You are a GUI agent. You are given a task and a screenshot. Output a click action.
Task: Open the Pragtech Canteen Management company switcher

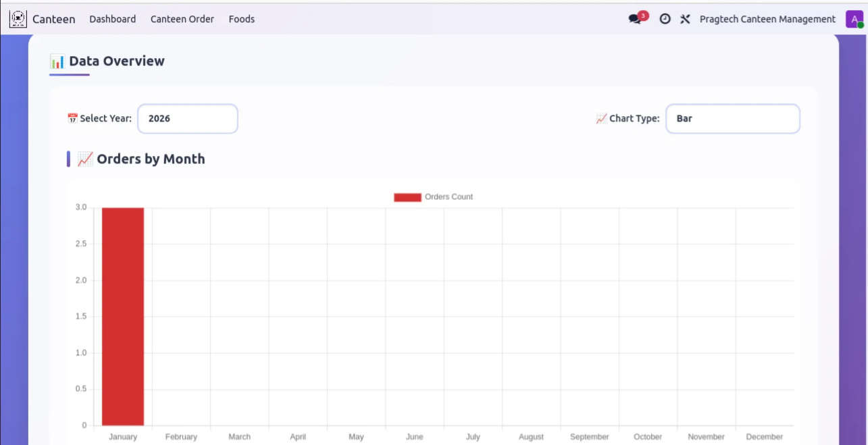coord(767,20)
